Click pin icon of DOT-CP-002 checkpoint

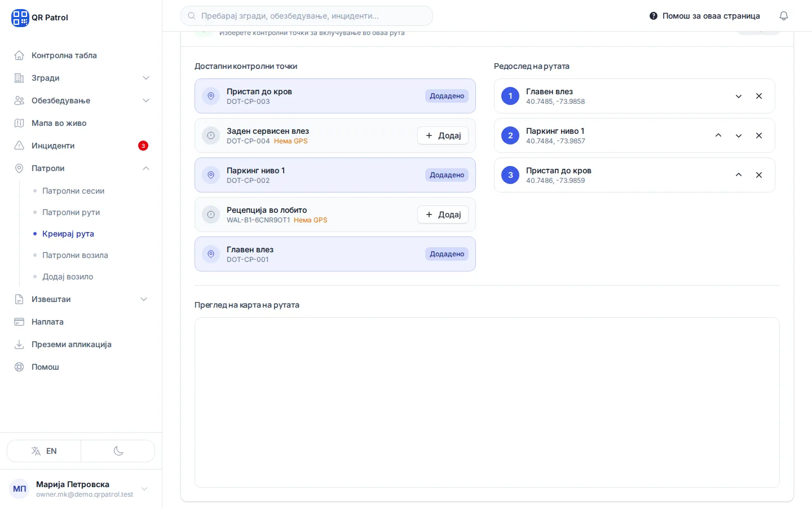(x=211, y=175)
